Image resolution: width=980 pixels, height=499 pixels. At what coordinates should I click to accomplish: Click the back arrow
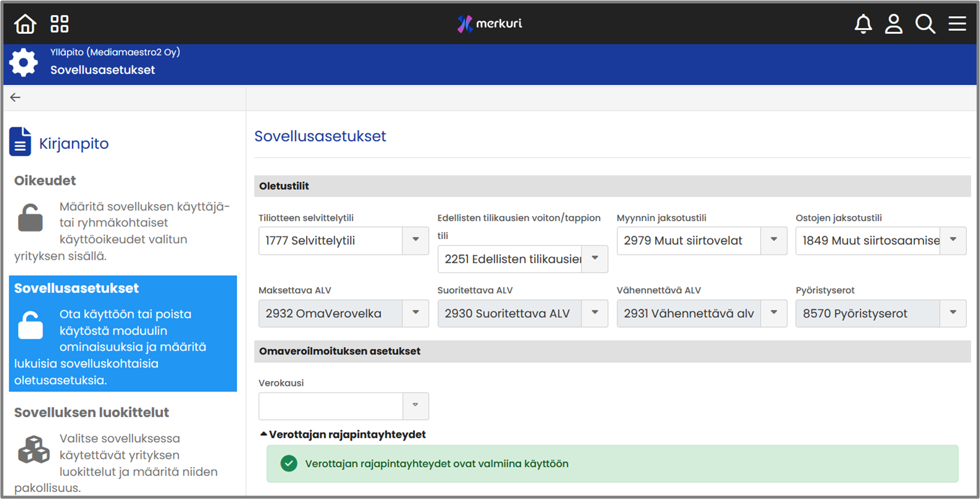click(x=16, y=97)
